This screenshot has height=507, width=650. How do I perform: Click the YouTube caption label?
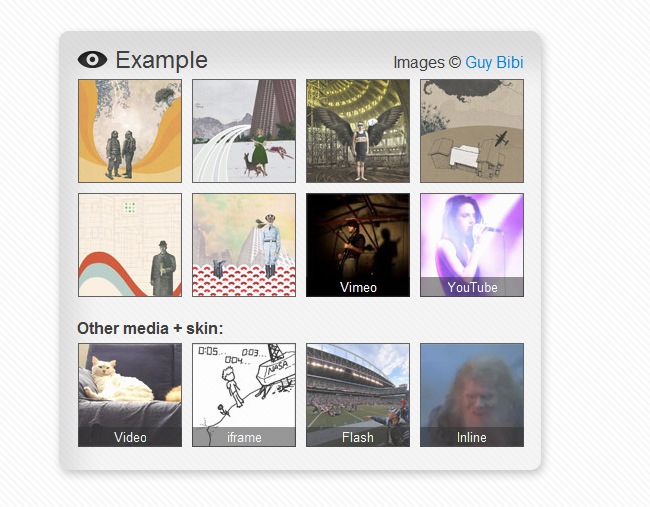point(472,288)
